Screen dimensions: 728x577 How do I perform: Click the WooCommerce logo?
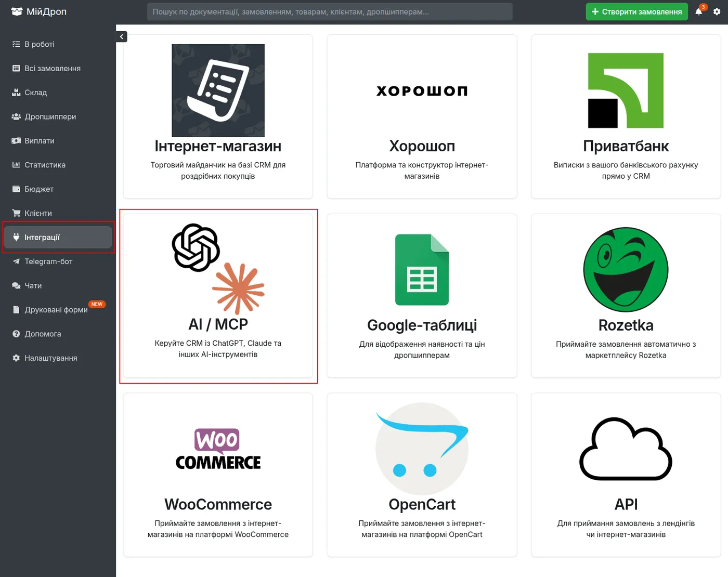[218, 449]
